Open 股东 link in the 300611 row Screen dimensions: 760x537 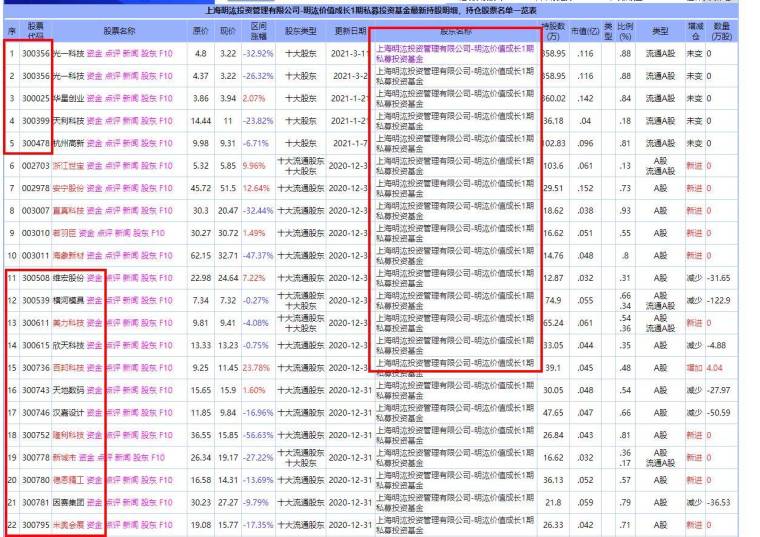(148, 323)
